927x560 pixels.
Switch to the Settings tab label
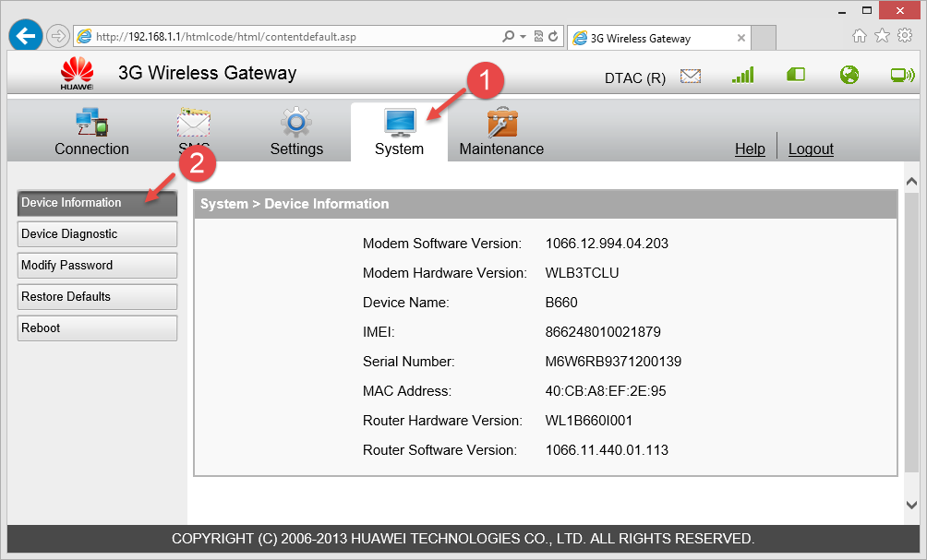(x=296, y=149)
